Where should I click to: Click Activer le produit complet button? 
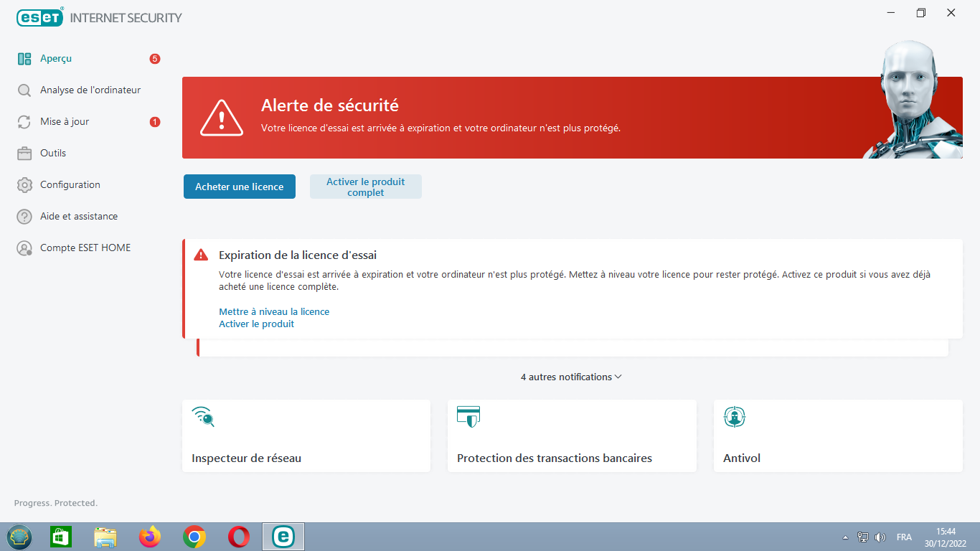point(366,187)
